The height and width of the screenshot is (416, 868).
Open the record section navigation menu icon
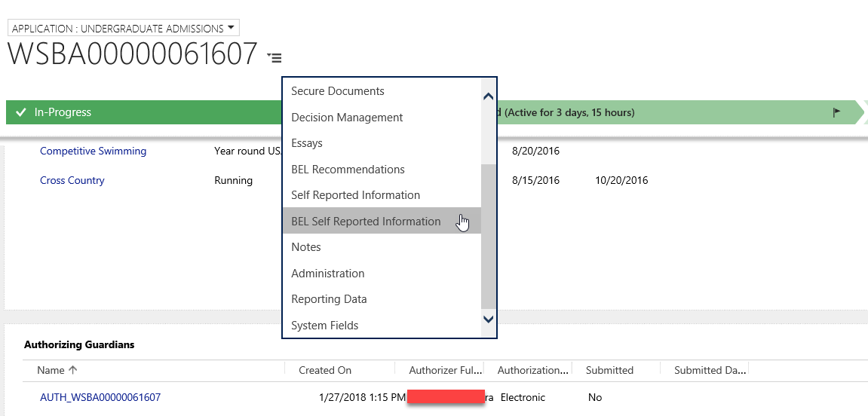pyautogui.click(x=274, y=57)
